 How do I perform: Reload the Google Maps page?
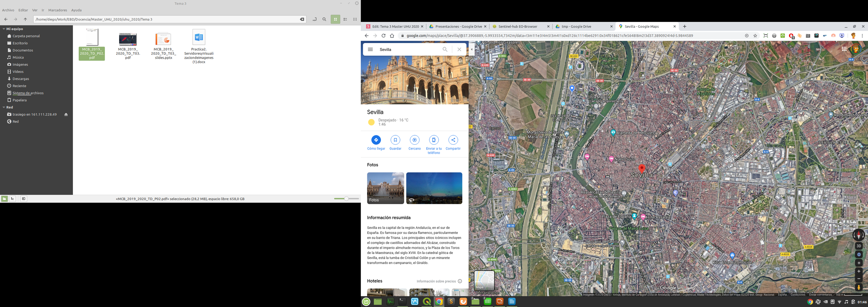[x=383, y=36]
